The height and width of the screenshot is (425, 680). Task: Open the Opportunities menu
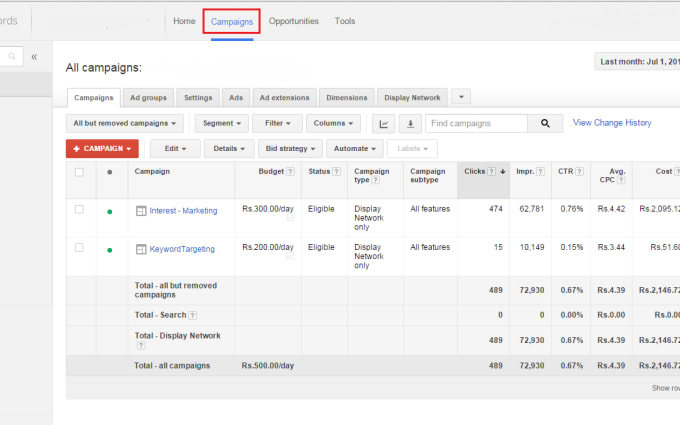coord(294,21)
